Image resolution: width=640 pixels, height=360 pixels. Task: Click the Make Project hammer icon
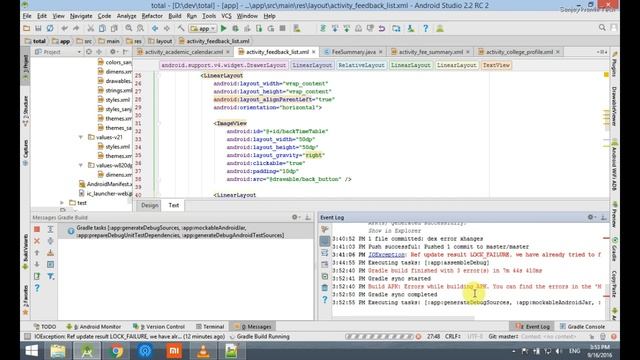pos(181,28)
